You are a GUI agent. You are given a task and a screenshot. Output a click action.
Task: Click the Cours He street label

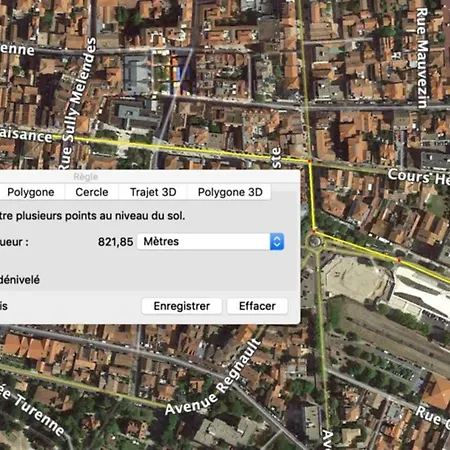(419, 177)
